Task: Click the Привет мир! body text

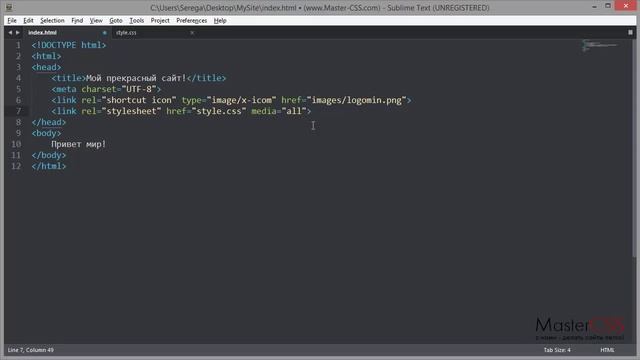Action: point(78,144)
